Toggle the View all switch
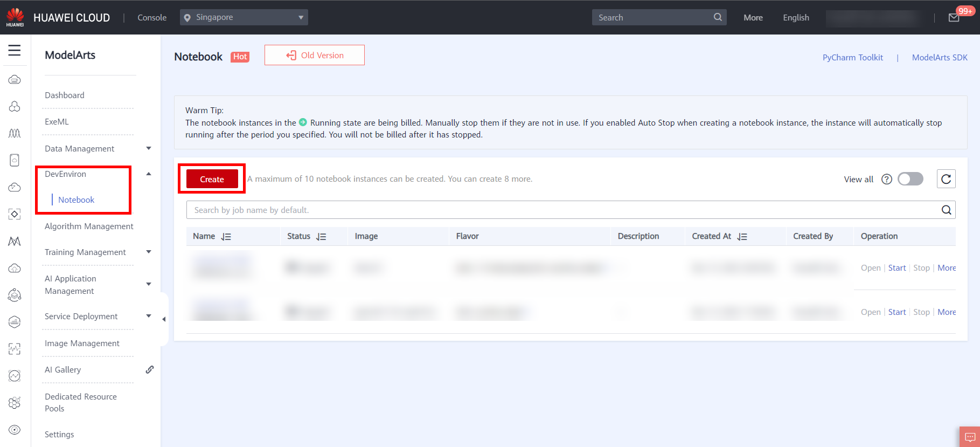This screenshot has height=447, width=980. coord(910,179)
